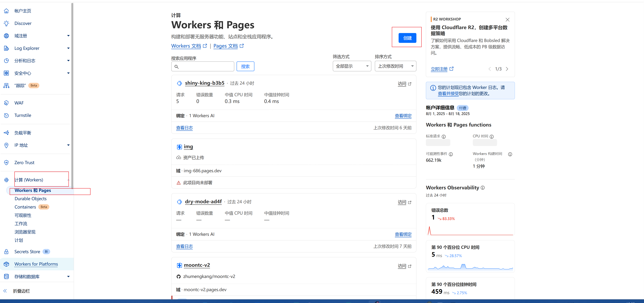644x303 pixels.
Task: Click the img Pages project icon
Action: [179, 147]
